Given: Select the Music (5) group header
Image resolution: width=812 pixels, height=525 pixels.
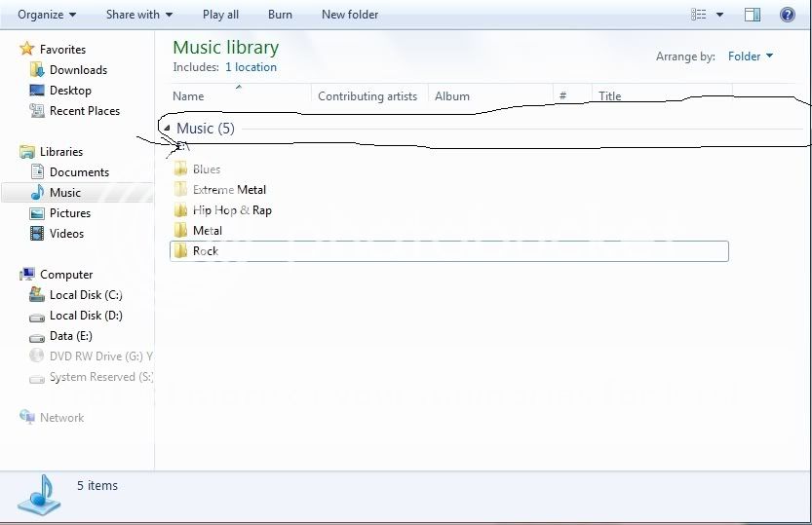Looking at the screenshot, I should pyautogui.click(x=206, y=129).
